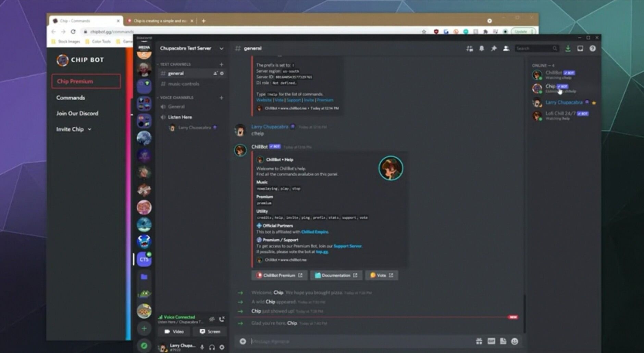The width and height of the screenshot is (644, 353).
Task: Collapse the Voice Channels category
Action: (176, 98)
